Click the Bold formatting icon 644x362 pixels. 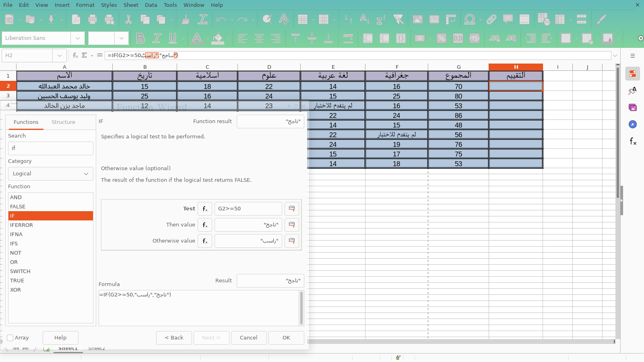(x=140, y=38)
